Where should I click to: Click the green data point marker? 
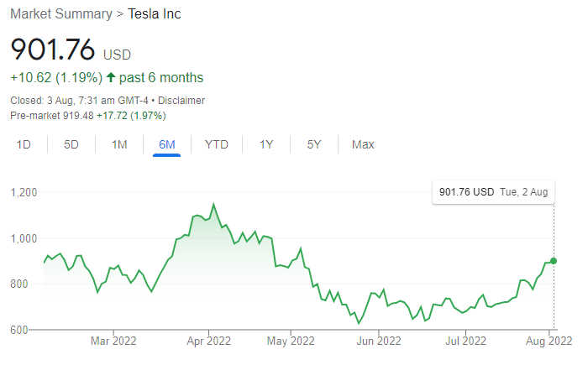(x=554, y=261)
